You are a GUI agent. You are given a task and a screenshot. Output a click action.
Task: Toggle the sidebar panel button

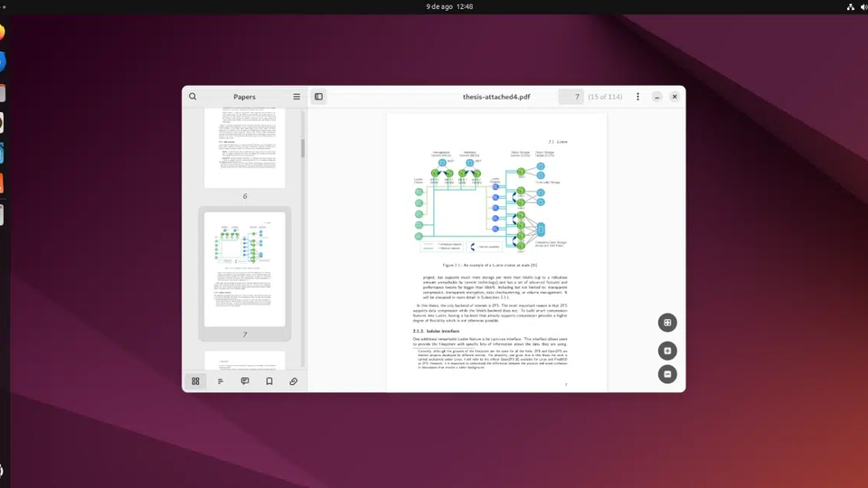click(319, 97)
